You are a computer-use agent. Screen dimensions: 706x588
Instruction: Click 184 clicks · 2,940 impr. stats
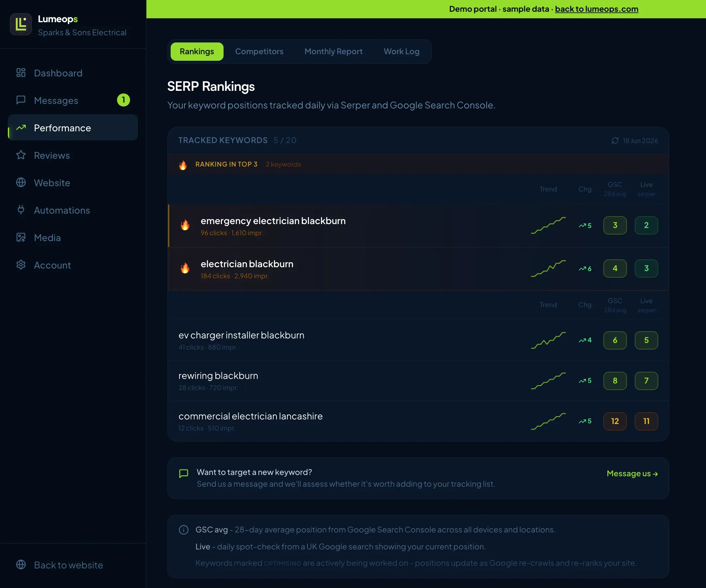[x=235, y=276]
